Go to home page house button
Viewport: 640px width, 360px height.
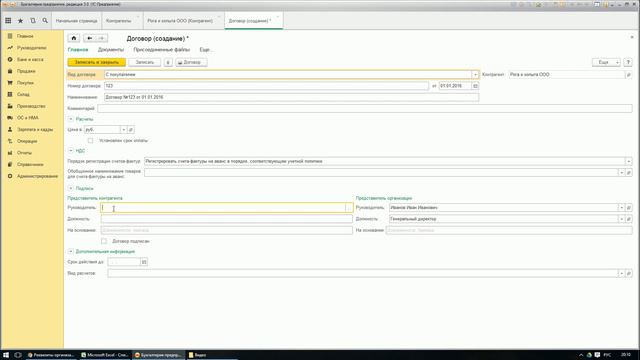(x=74, y=38)
